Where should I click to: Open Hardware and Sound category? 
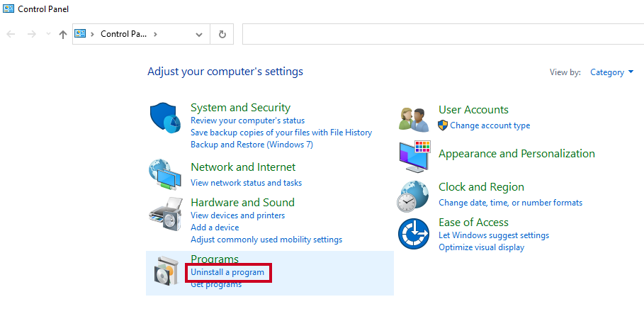[x=243, y=203]
